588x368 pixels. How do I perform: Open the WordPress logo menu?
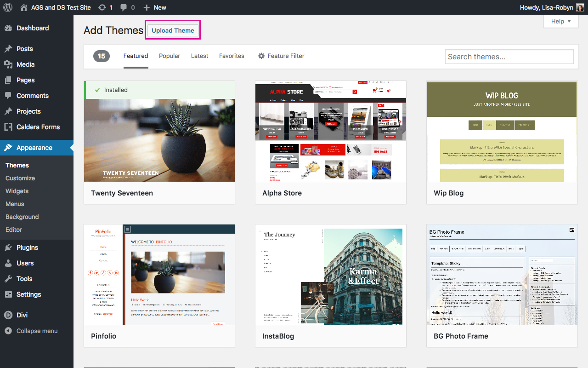point(8,7)
